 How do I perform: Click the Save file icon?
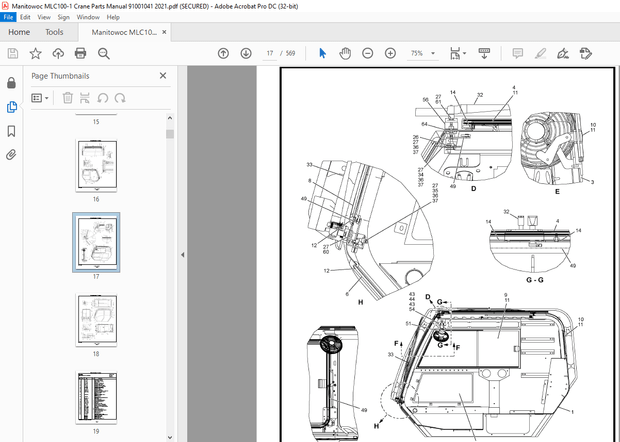(x=12, y=53)
